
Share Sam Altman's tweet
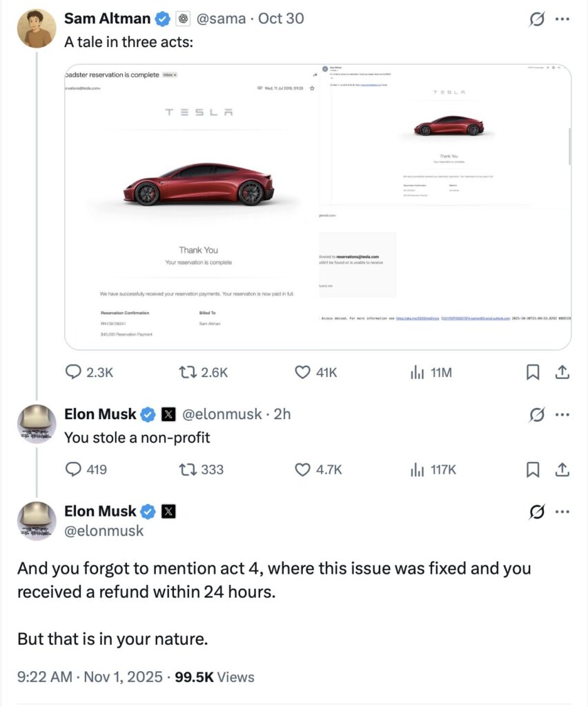pos(562,372)
